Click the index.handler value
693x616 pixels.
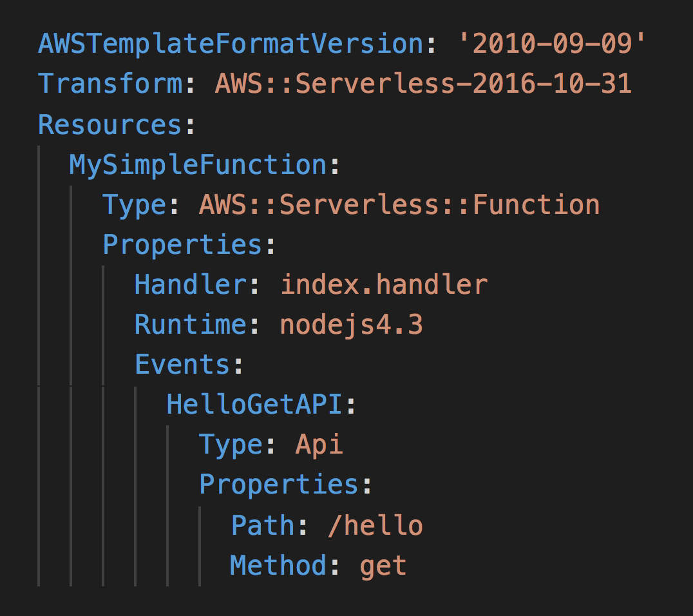point(384,285)
